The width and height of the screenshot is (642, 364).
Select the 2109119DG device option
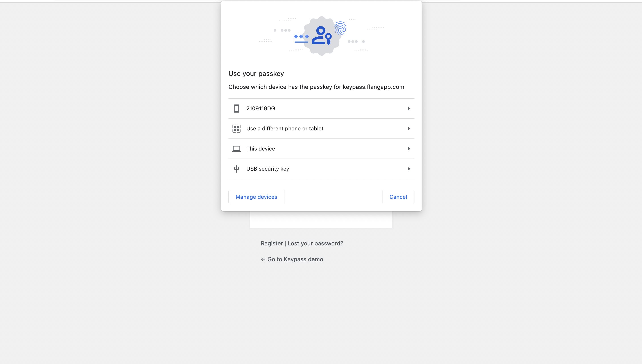[260, 109]
